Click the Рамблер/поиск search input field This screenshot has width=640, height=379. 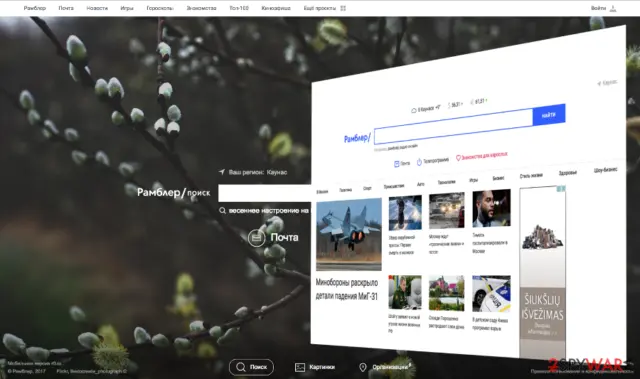point(264,193)
